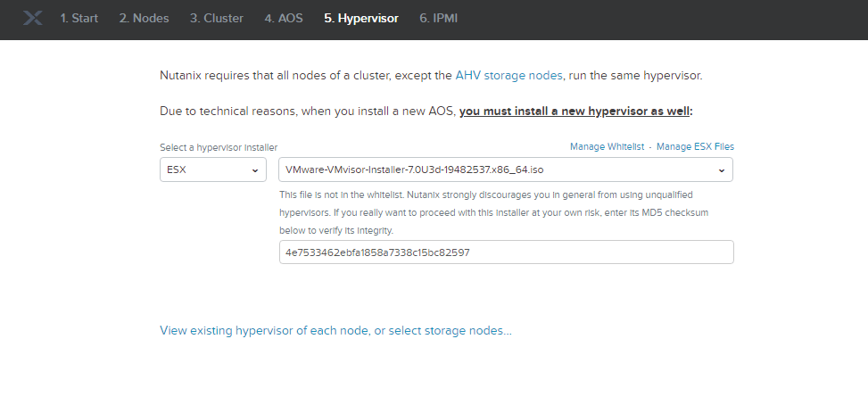Image resolution: width=868 pixels, height=397 pixels.
Task: Navigate to the 4. AOS step
Action: tap(282, 19)
